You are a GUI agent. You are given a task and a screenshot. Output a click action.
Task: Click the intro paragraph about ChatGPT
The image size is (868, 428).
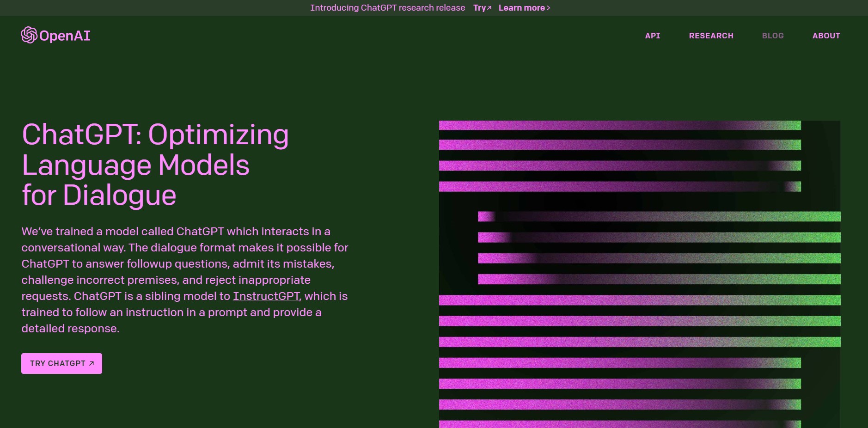click(x=185, y=280)
